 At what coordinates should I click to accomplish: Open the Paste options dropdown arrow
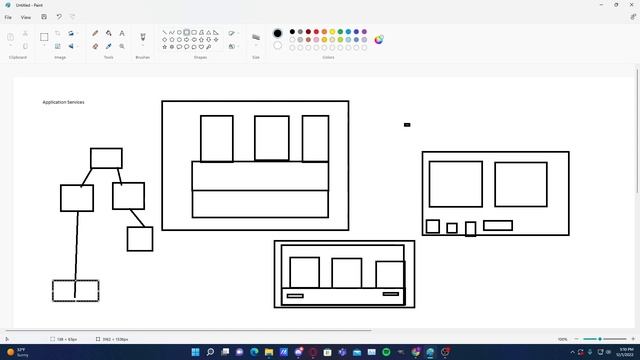pyautogui.click(x=11, y=46)
